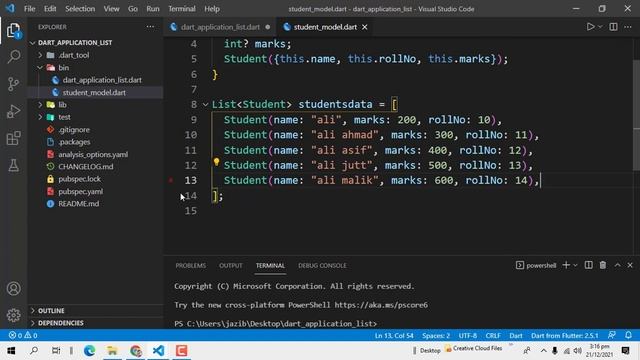Viewport: 640px width, 360px height.
Task: Open Explorer Views and More Actions ellipsis
Action: [150, 27]
